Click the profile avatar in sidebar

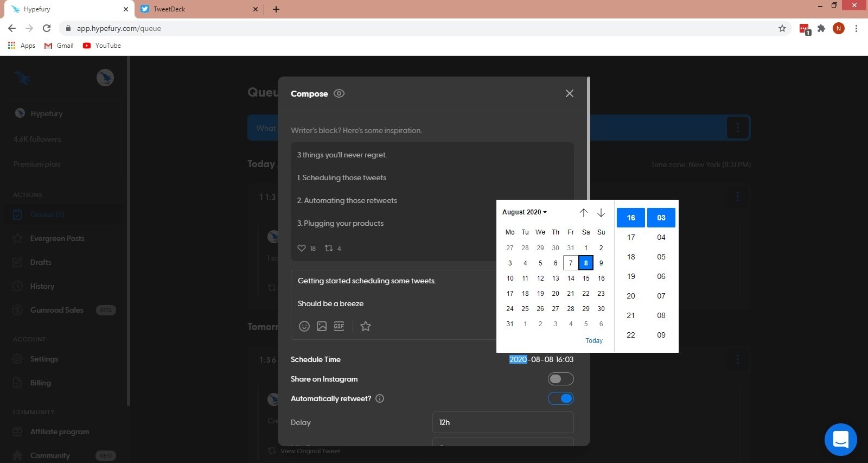[105, 78]
